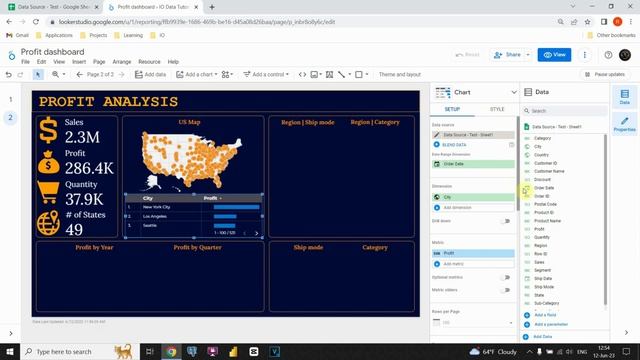Click the Add metric field
This screenshot has height=360, width=640.
(x=473, y=264)
